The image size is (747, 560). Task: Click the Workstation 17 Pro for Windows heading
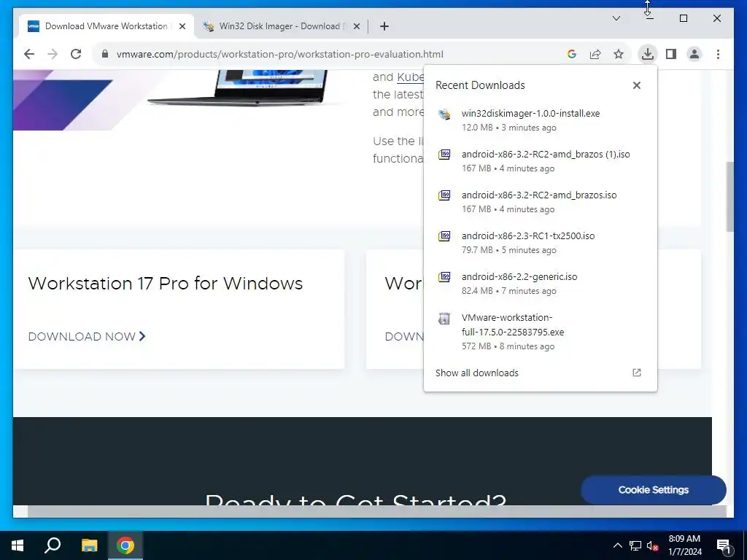(x=166, y=284)
